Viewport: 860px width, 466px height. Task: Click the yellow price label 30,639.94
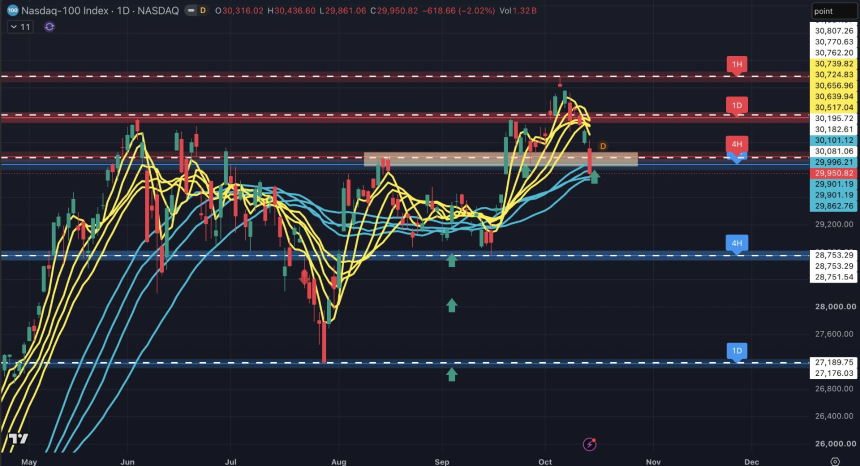click(834, 96)
